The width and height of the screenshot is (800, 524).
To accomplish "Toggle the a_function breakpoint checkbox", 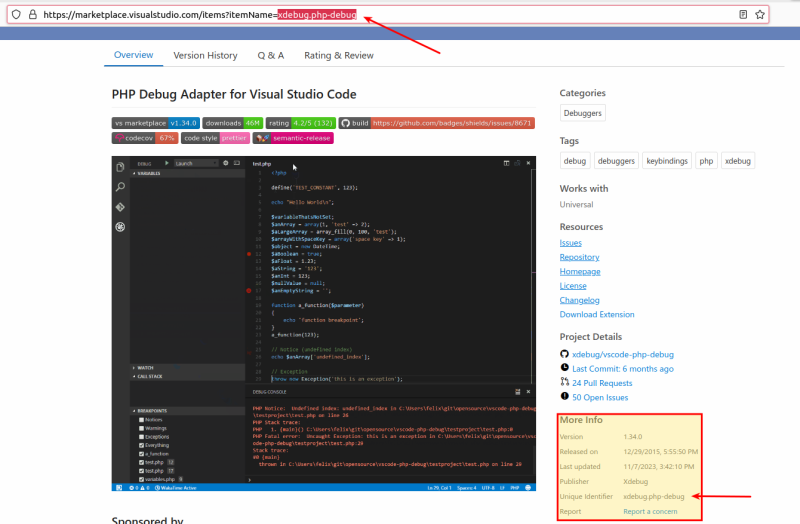I will [141, 454].
